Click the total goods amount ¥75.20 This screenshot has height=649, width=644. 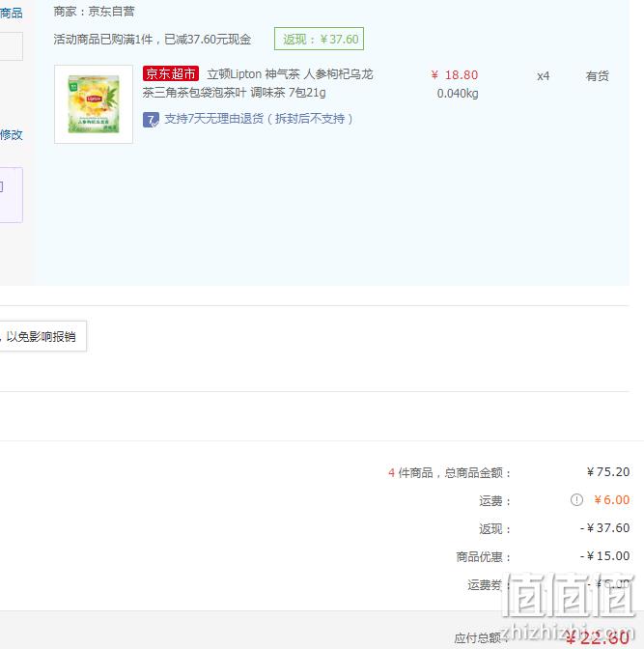click(x=608, y=472)
